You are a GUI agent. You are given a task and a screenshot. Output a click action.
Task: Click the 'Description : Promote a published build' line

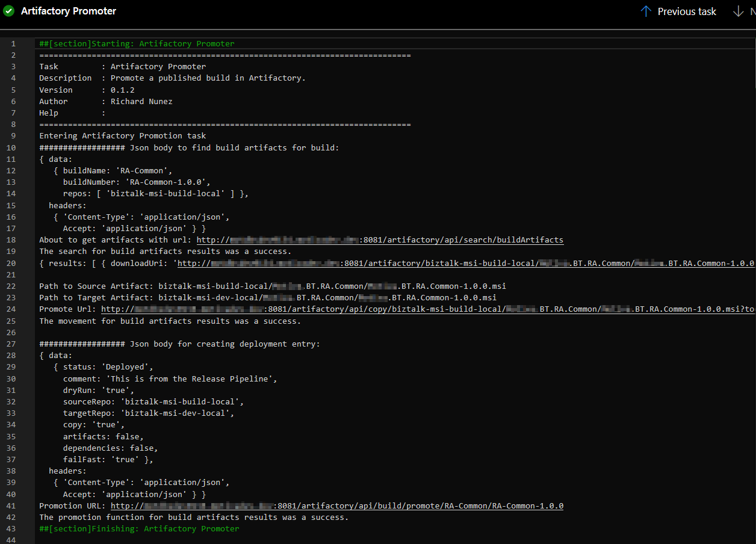[x=173, y=78]
